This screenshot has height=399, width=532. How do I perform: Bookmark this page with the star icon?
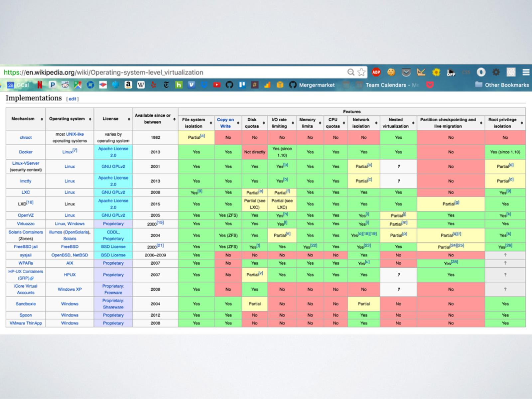coord(361,72)
